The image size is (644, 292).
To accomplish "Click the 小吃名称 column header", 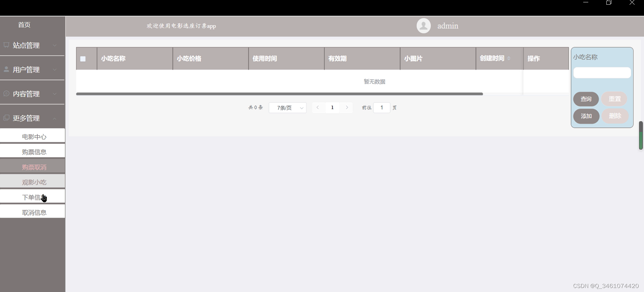I will (x=135, y=58).
